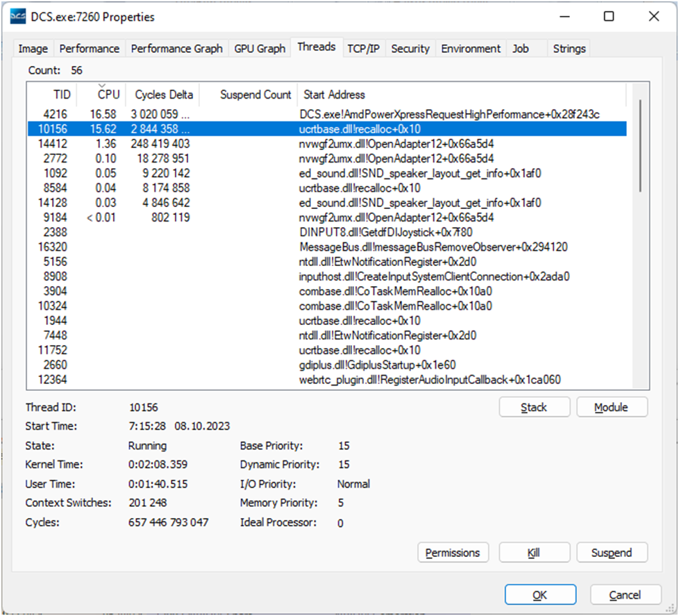The image size is (679, 616).
Task: Click the thread Count value 56
Action: pyautogui.click(x=76, y=70)
